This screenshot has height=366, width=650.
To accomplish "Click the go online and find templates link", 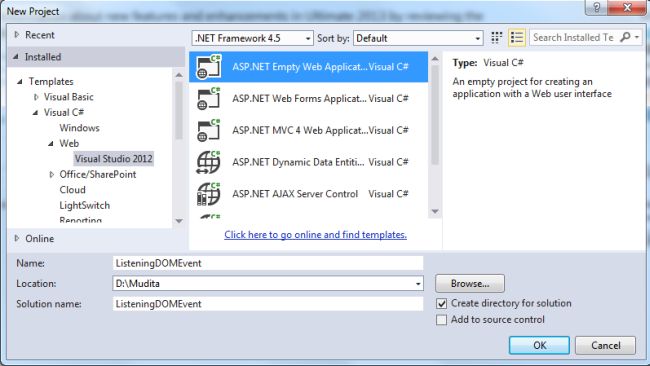I will click(315, 235).
